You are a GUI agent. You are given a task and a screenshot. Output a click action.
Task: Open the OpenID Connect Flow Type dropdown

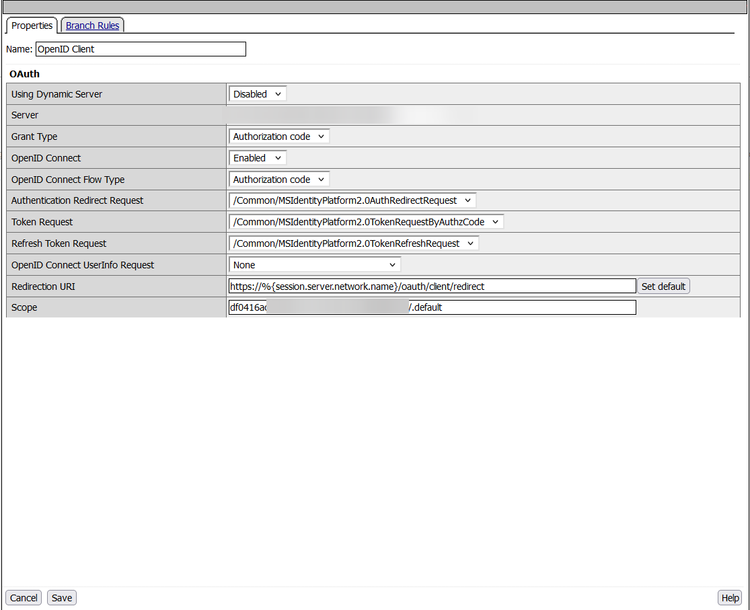click(279, 179)
